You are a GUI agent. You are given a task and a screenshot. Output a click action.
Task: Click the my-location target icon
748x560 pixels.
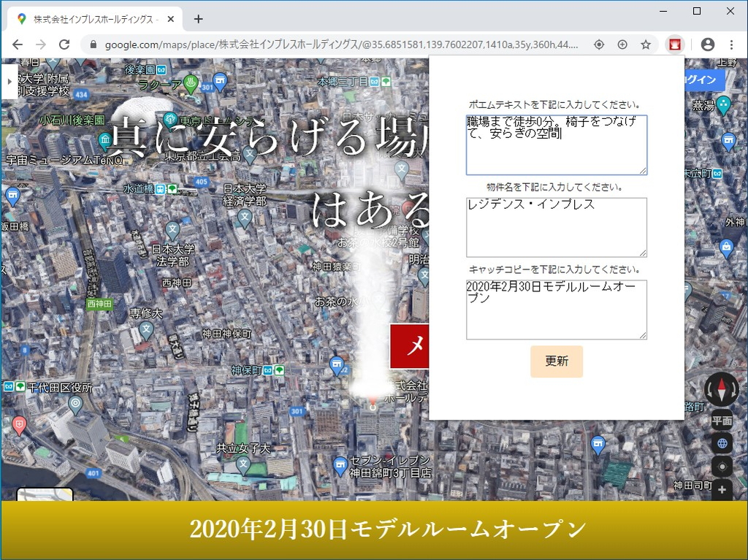click(721, 466)
